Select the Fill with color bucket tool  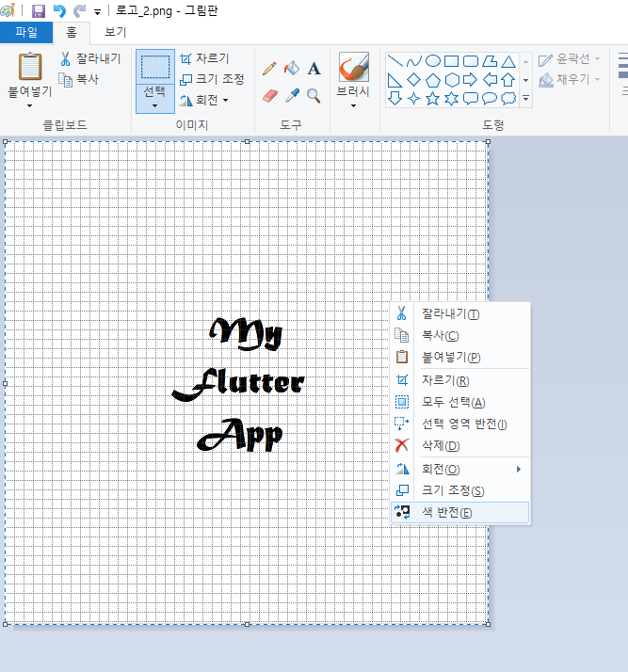tap(292, 68)
